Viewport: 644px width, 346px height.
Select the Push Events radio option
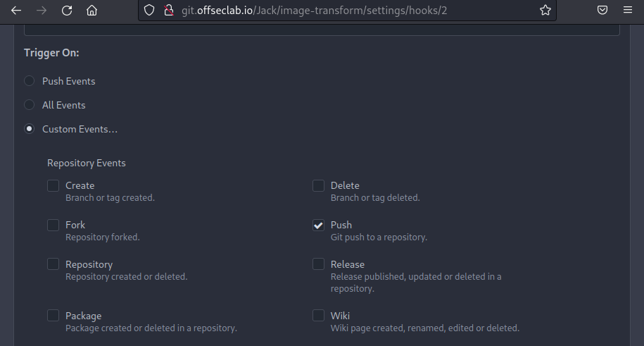point(29,81)
